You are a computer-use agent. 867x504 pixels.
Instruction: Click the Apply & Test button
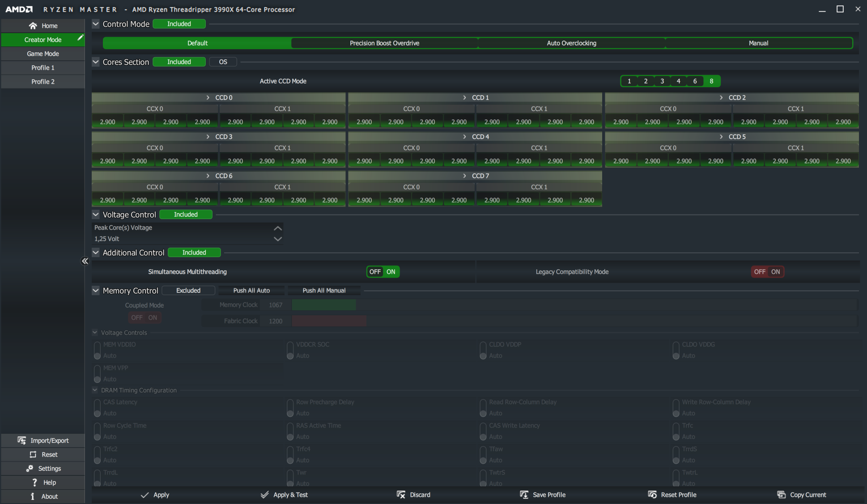(284, 495)
